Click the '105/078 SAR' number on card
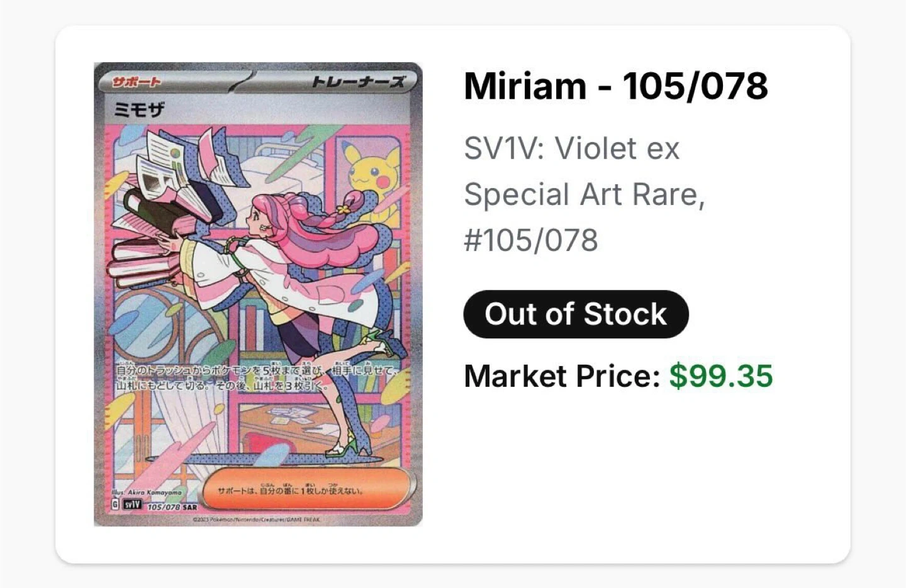This screenshot has height=588, width=906. (172, 506)
